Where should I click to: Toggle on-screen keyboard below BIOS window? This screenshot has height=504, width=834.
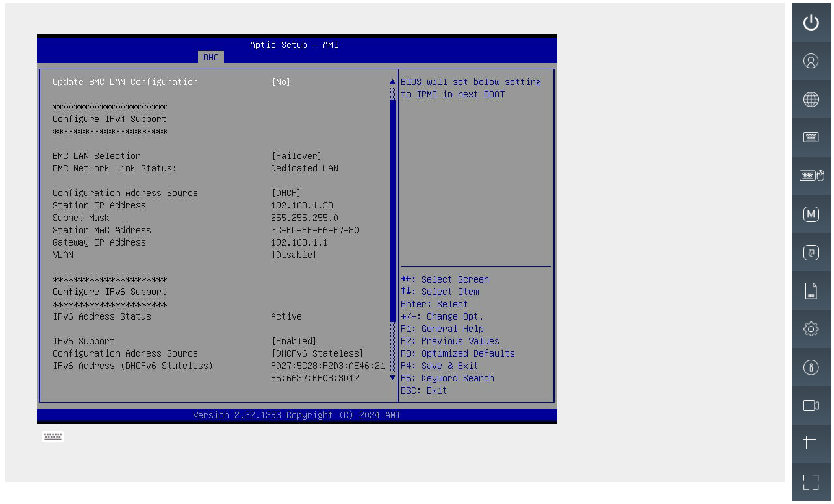[53, 437]
